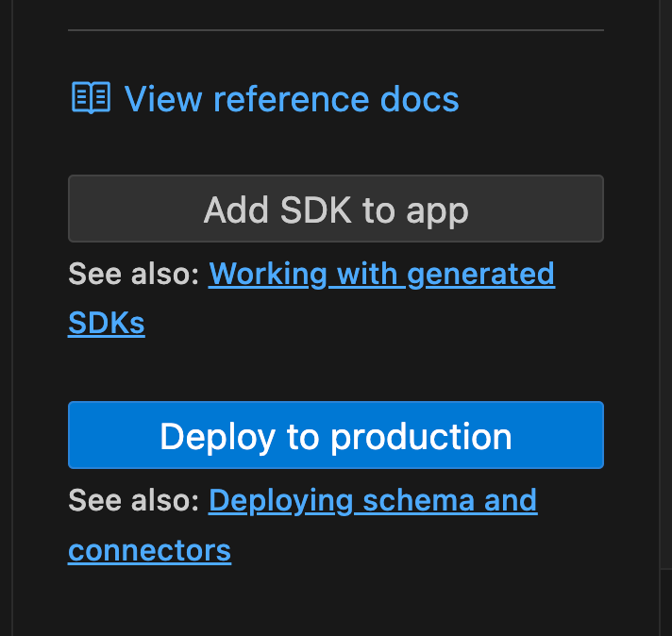The image size is (672, 636).
Task: Click "Working with generated" link text
Action: click(x=381, y=275)
